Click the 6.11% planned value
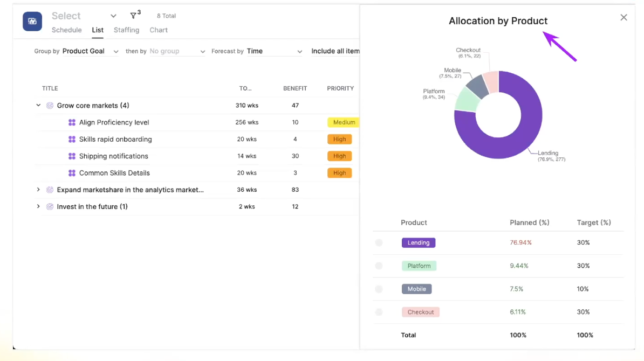Viewport: 644px width, 361px height. point(517,312)
